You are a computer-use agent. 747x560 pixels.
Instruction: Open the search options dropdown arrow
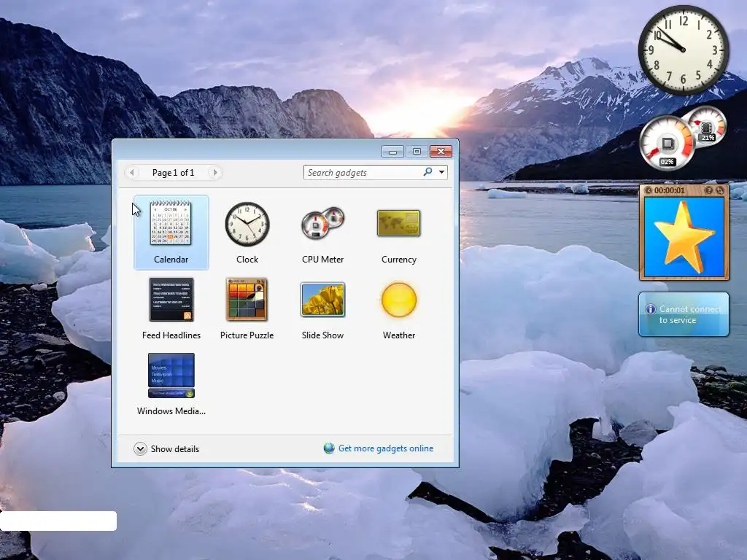click(x=441, y=172)
